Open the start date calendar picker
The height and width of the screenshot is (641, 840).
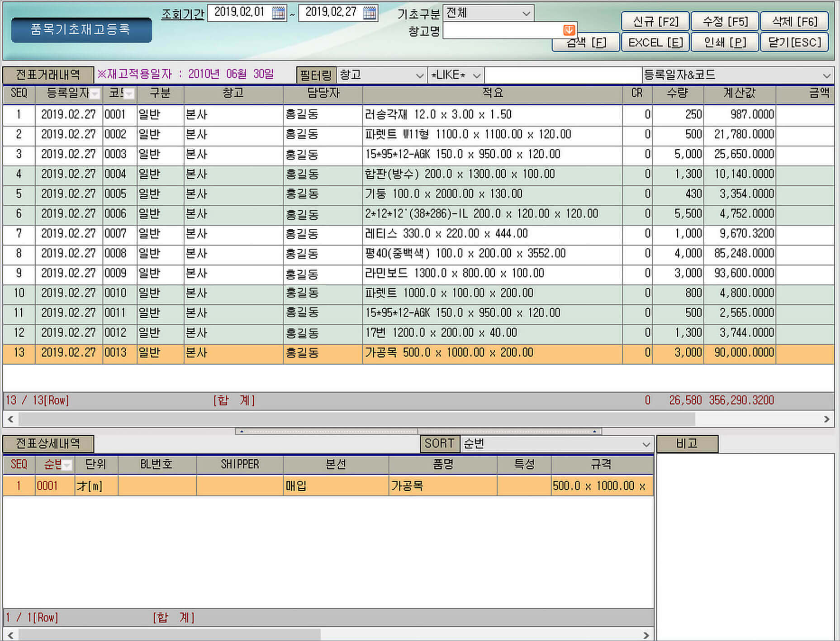pyautogui.click(x=278, y=13)
